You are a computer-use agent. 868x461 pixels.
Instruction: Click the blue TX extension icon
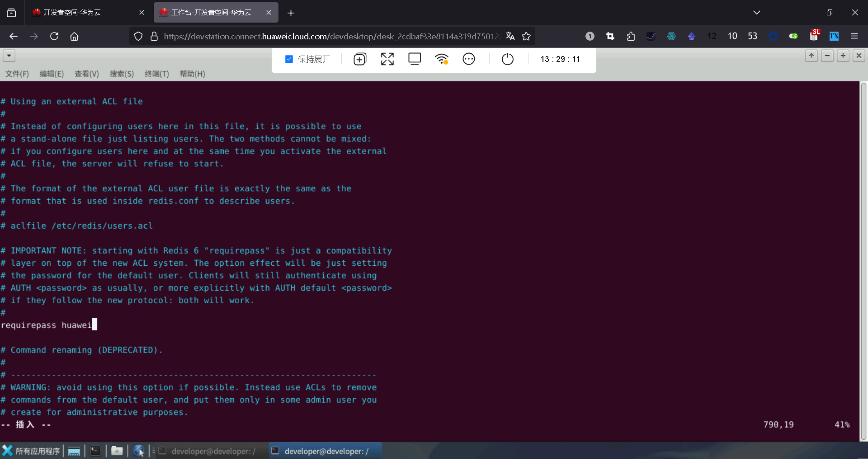coord(834,36)
